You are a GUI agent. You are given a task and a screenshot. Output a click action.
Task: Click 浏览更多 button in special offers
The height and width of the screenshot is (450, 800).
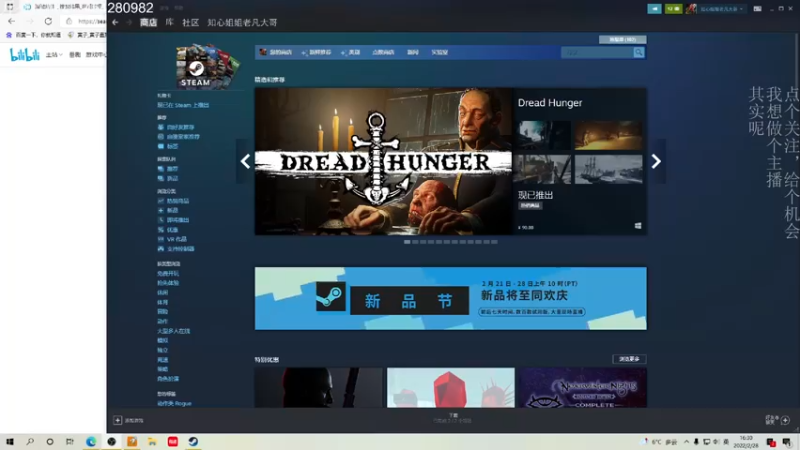pyautogui.click(x=629, y=359)
